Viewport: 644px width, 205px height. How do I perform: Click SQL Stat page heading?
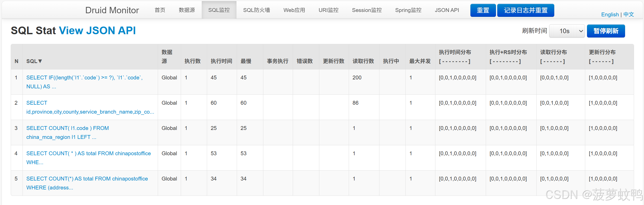point(33,30)
